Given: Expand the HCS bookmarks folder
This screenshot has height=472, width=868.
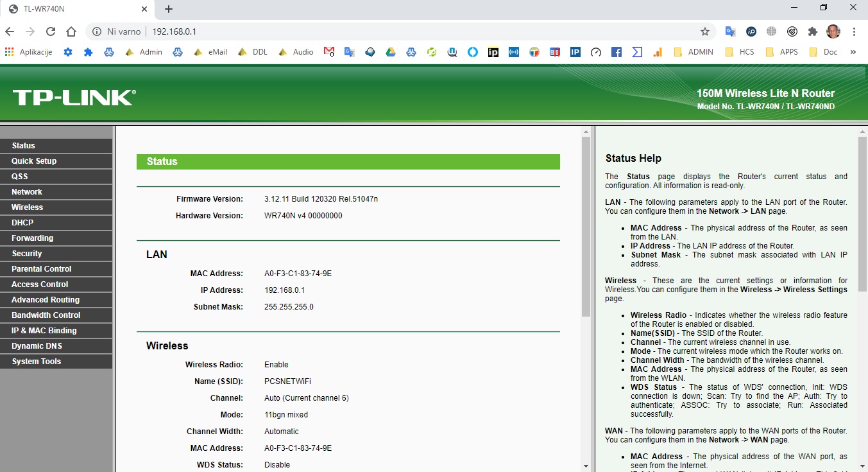Looking at the screenshot, I should [740, 52].
